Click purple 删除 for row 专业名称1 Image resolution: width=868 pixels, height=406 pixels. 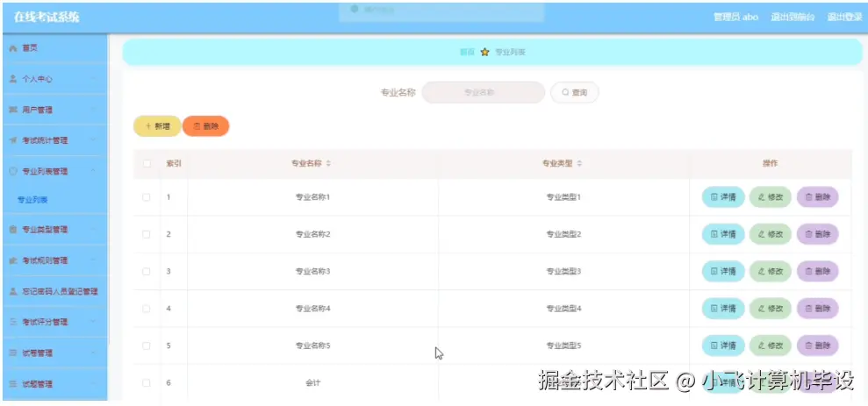pos(818,197)
